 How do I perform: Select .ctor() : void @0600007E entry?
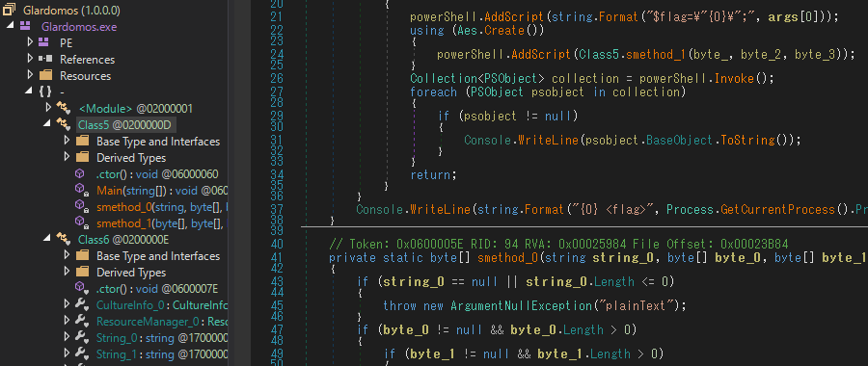[157, 289]
